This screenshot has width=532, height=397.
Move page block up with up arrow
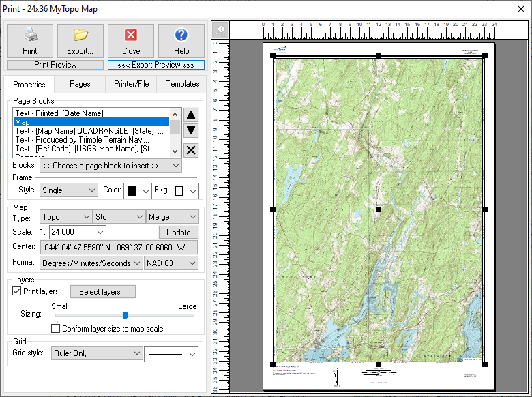click(192, 115)
